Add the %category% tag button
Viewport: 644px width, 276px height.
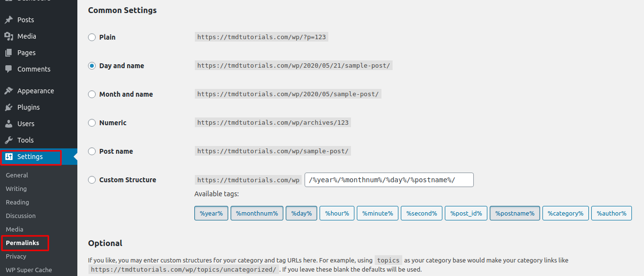[565, 213]
